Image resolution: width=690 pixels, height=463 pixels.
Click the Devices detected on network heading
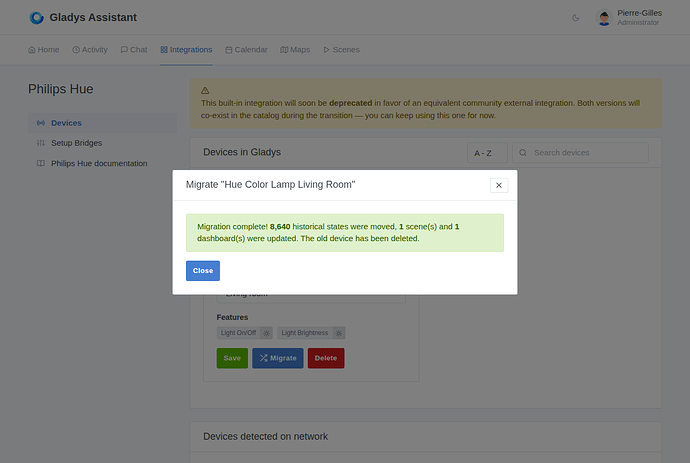[265, 437]
